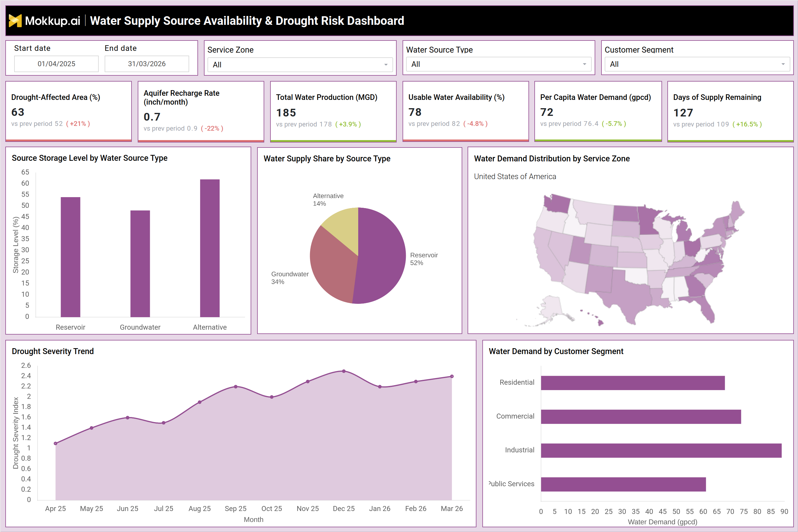Click the (-4.8%) change text
This screenshot has width=798, height=532.
475,124
